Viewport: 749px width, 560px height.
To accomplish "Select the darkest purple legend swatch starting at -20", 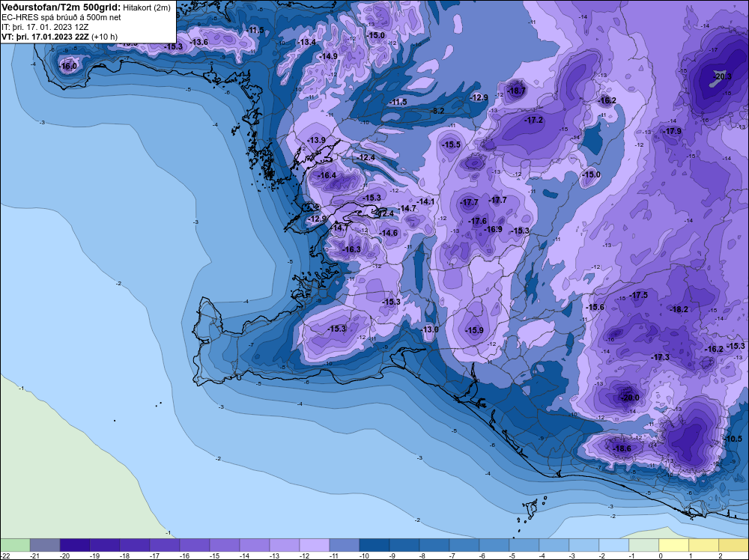I will pyautogui.click(x=75, y=545).
